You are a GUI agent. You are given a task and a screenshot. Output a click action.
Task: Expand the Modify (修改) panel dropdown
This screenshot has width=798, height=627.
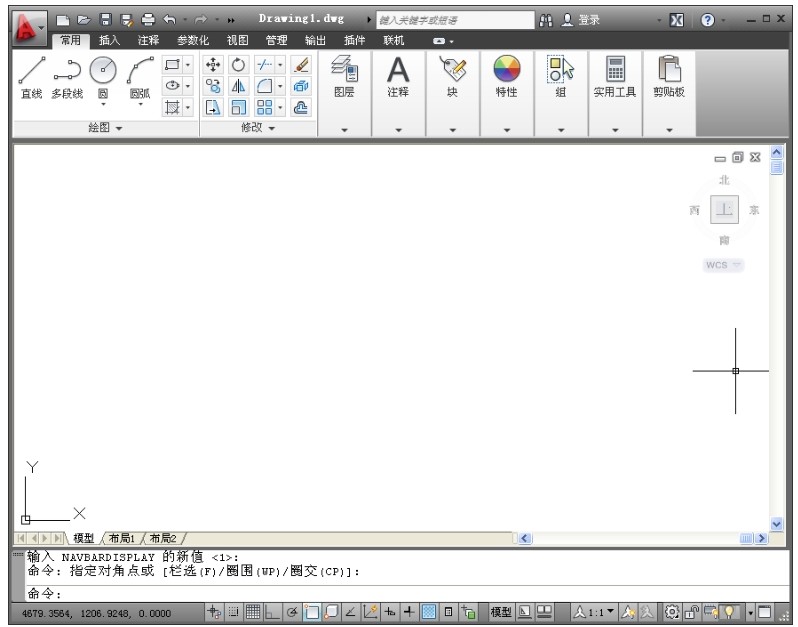click(x=257, y=128)
